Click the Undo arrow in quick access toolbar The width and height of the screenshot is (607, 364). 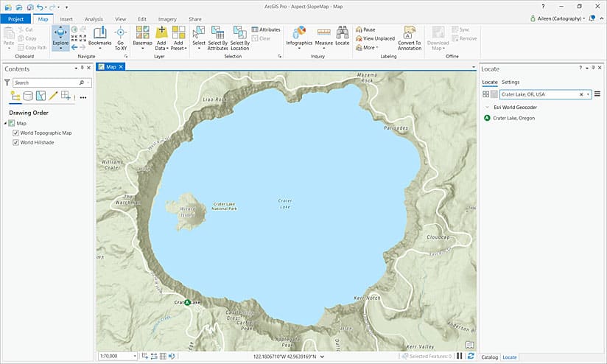pos(40,7)
